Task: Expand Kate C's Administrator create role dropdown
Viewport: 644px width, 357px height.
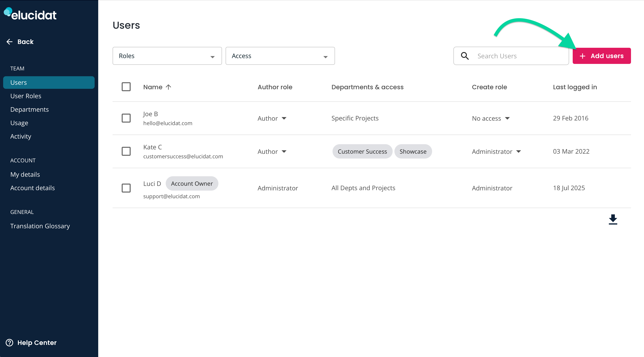Action: coord(496,152)
